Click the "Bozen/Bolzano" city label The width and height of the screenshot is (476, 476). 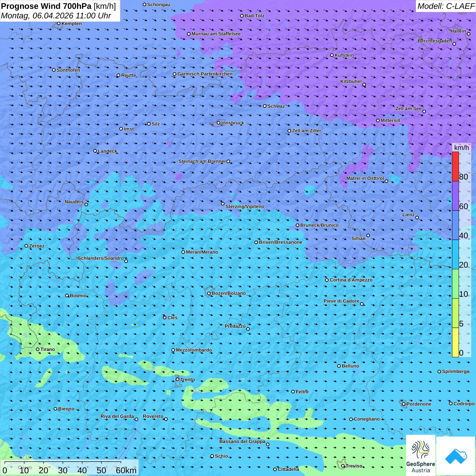(229, 293)
